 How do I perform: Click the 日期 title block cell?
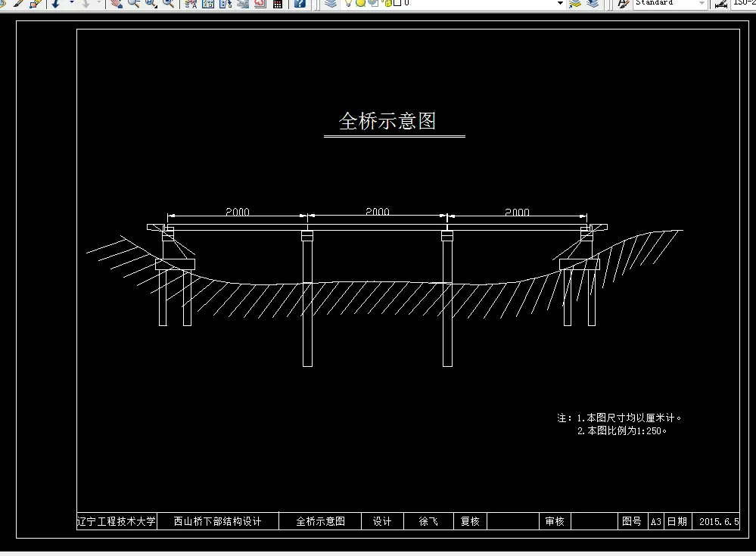[x=677, y=521]
